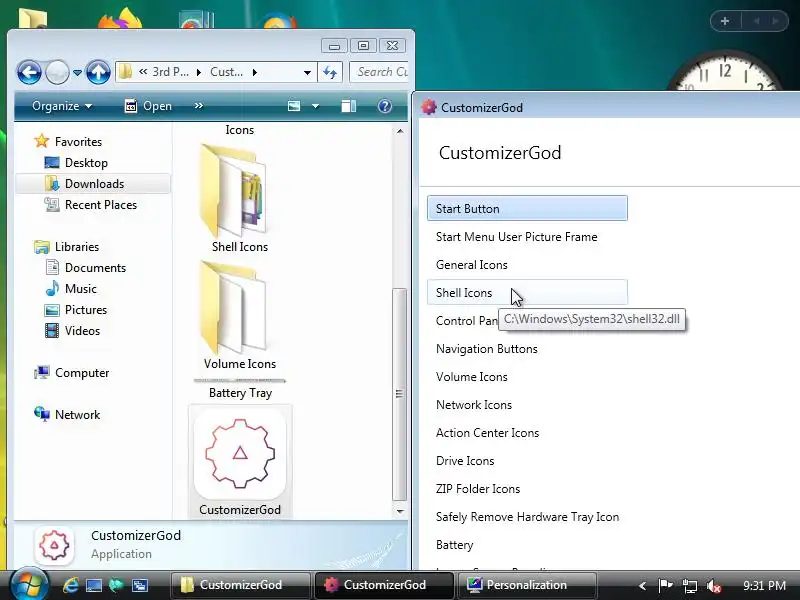Open Music library in navigation pane
Image resolution: width=800 pixels, height=600 pixels.
click(71, 289)
